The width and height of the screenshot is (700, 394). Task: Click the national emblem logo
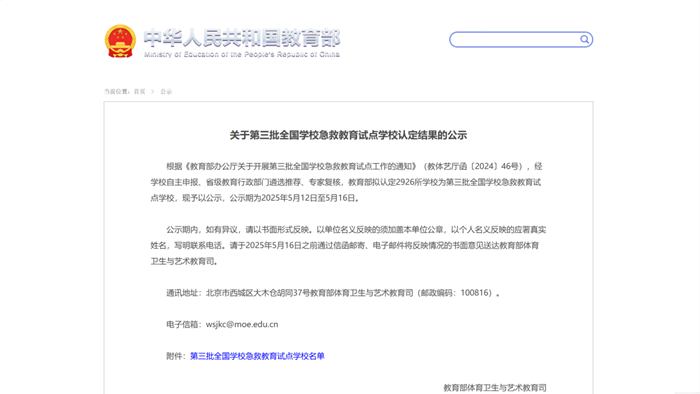(120, 41)
